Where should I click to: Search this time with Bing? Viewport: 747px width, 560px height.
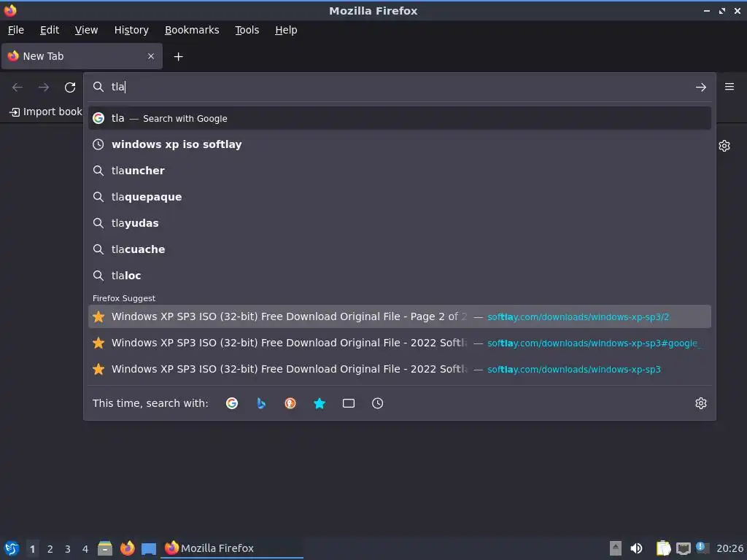click(x=261, y=403)
